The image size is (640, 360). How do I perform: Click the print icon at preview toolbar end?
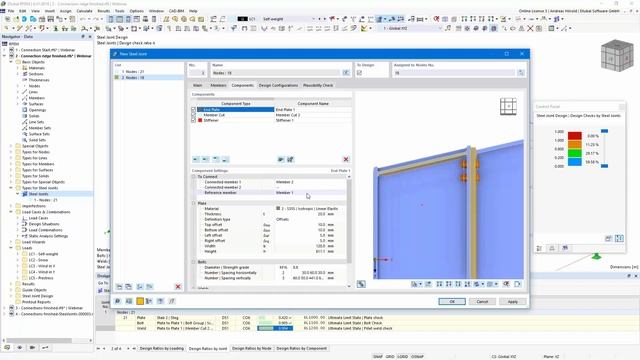[x=518, y=284]
